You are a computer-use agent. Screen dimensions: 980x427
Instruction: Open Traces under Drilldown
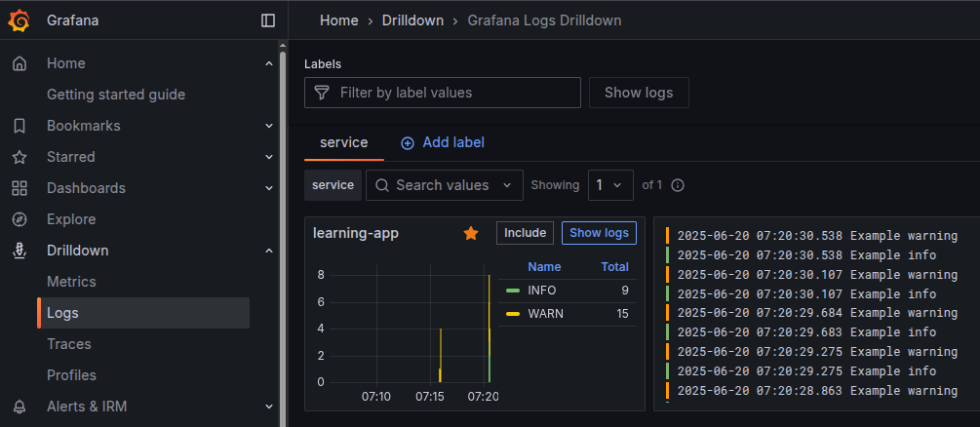coord(69,344)
